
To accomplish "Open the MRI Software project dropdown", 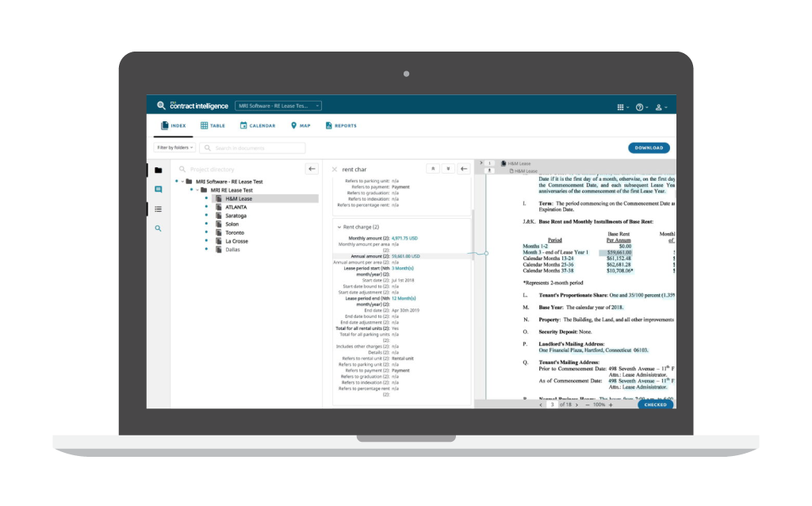I will tap(278, 105).
